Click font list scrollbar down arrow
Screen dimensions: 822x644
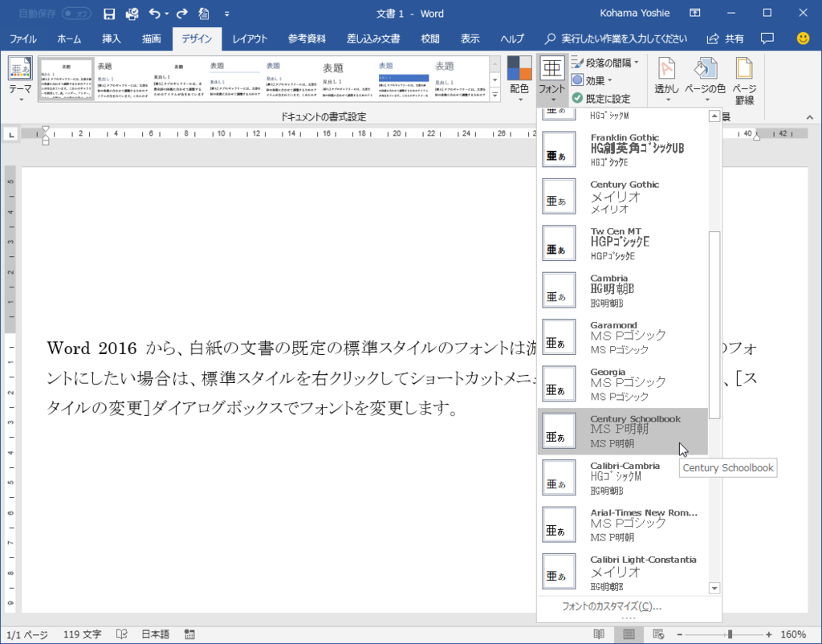click(714, 588)
